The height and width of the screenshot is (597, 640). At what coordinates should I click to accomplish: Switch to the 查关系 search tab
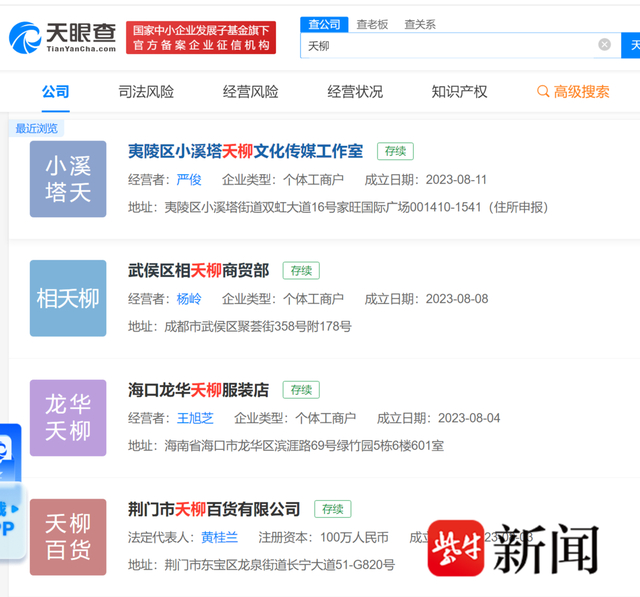[420, 24]
